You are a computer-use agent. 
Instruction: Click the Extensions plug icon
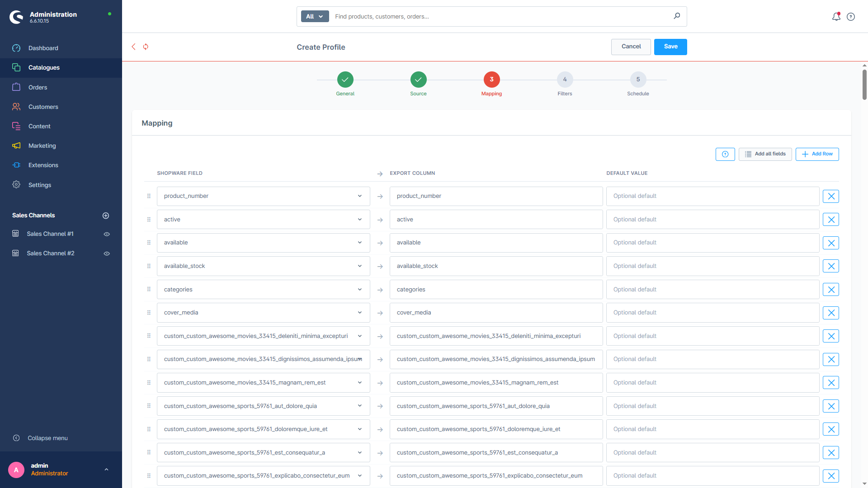[x=16, y=165]
